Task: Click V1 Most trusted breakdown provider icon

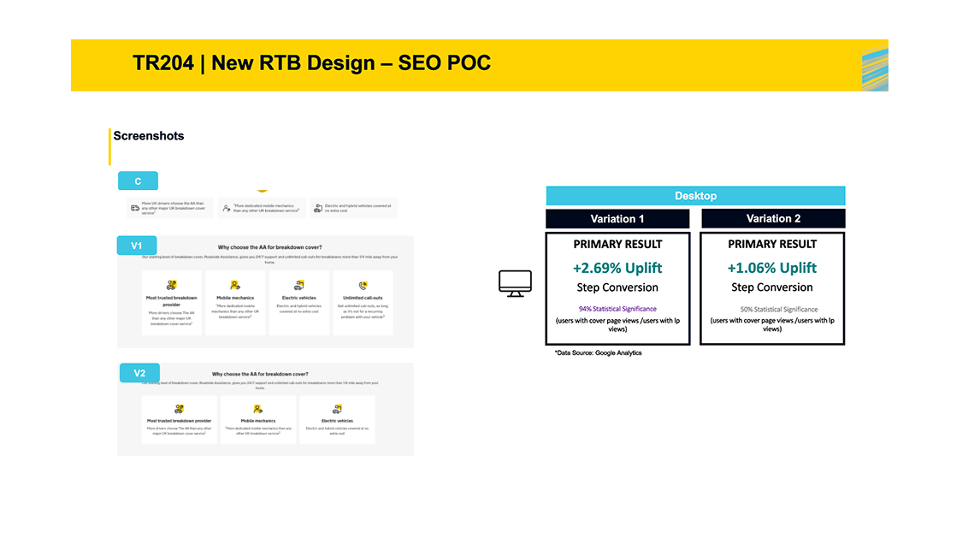Action: [x=172, y=285]
